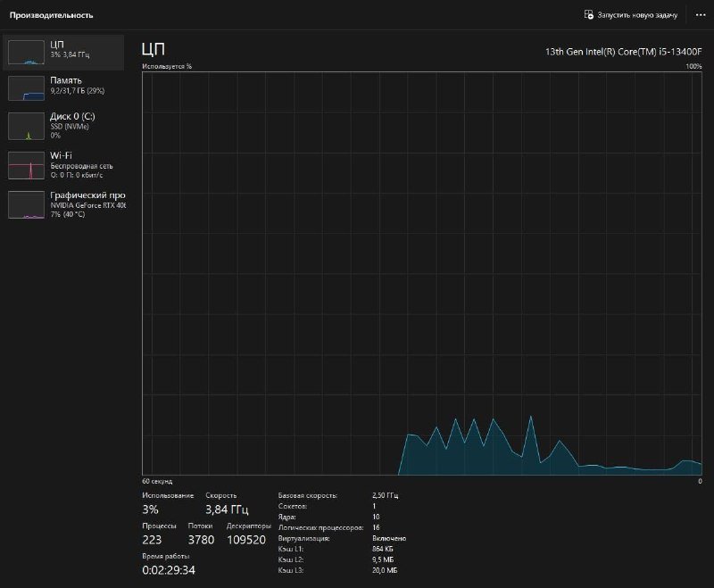Click the Производительность page heading

coord(52,15)
